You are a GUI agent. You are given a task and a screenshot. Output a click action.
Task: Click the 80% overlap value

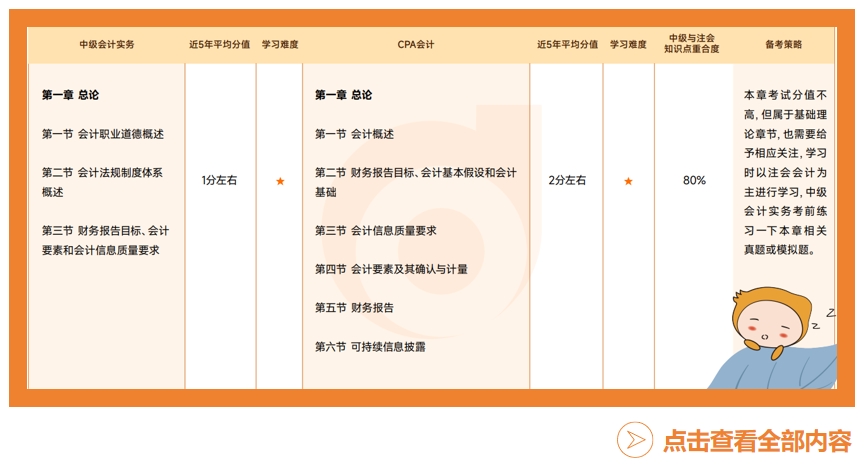pyautogui.click(x=694, y=180)
